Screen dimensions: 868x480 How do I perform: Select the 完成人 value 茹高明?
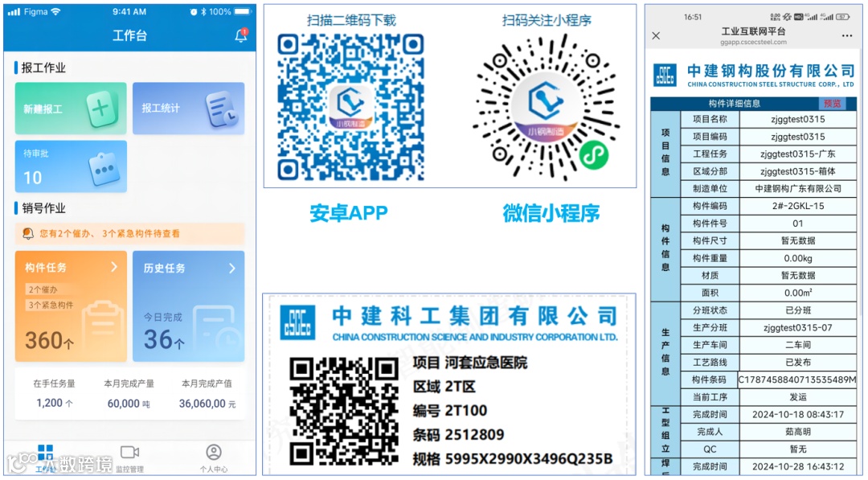coord(798,432)
